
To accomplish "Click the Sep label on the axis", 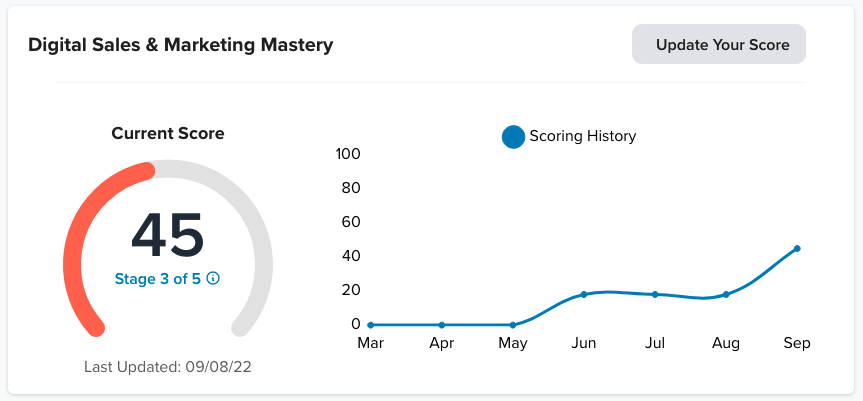I will [797, 344].
